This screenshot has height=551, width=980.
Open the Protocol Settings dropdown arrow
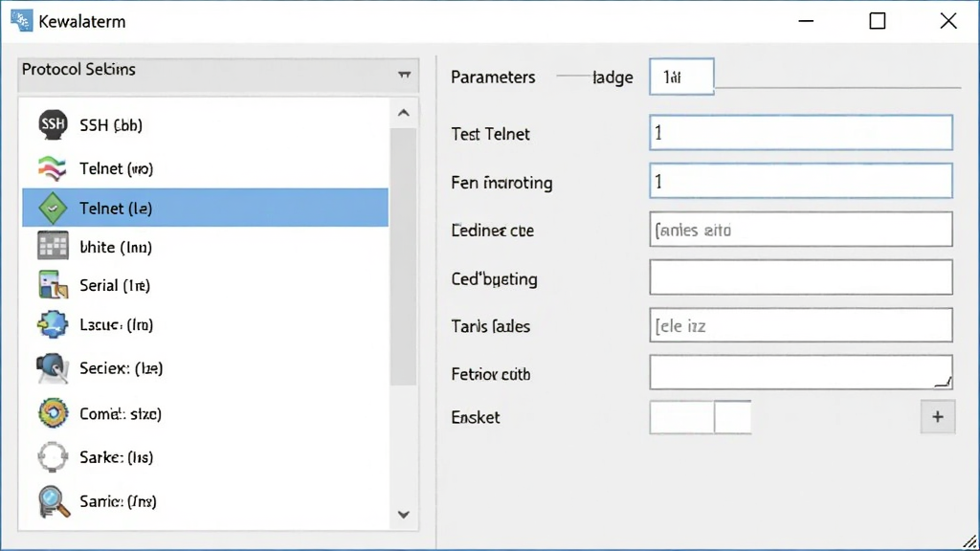pos(405,75)
